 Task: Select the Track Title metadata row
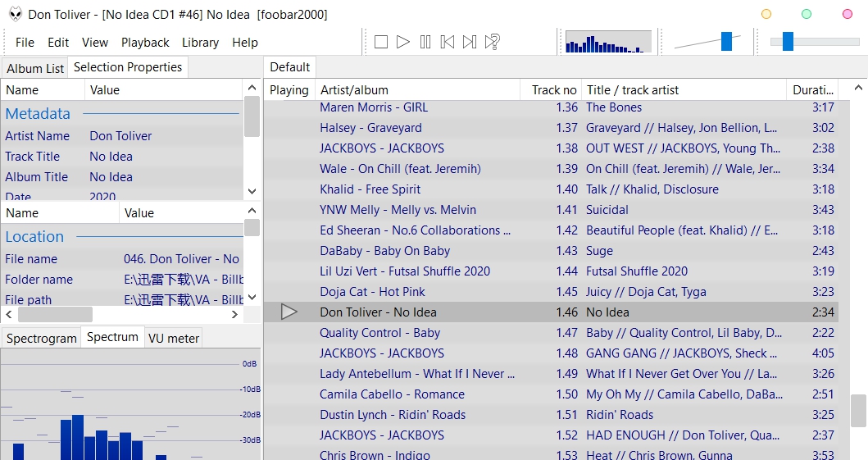[122, 157]
